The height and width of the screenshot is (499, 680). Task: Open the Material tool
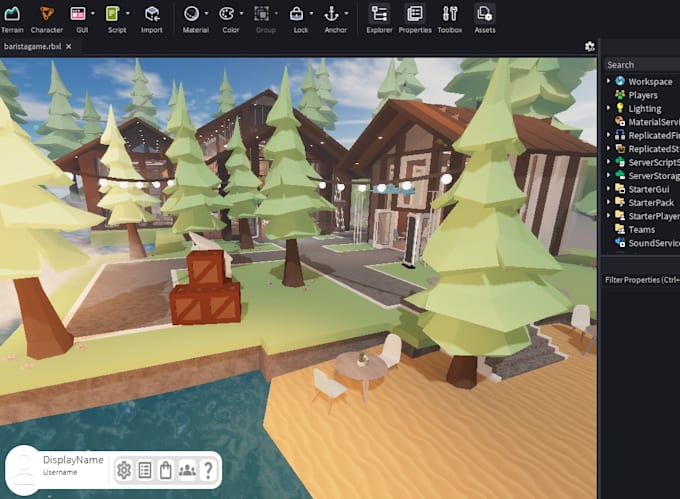tap(193, 20)
